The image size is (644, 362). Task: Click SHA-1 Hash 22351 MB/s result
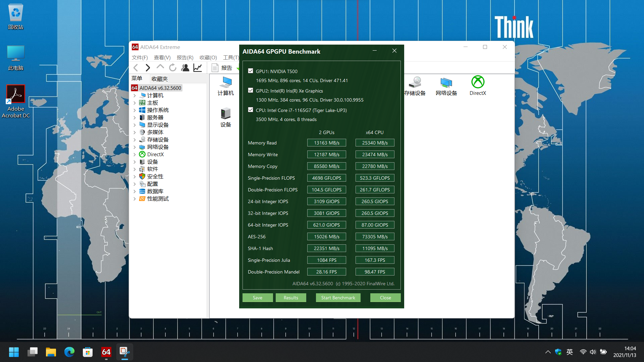click(327, 248)
